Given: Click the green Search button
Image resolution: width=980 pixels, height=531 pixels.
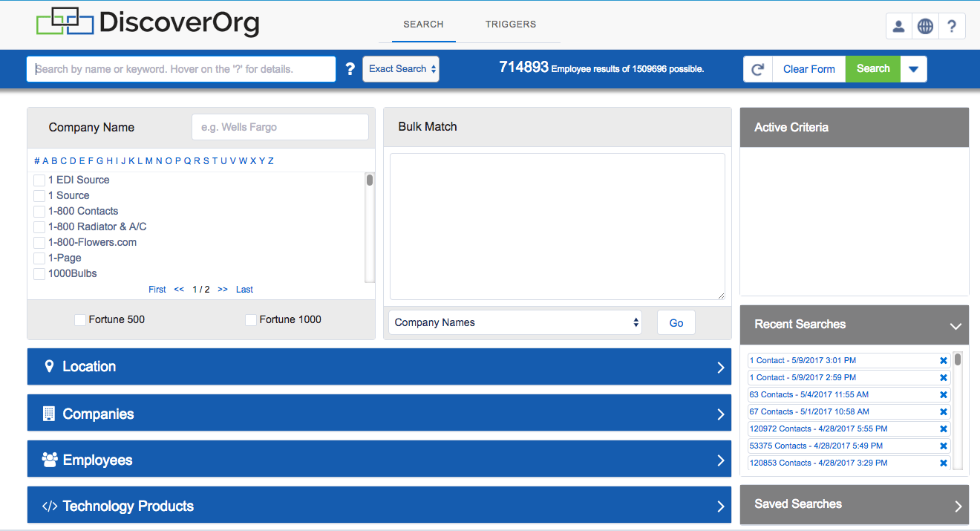Looking at the screenshot, I should click(x=873, y=69).
